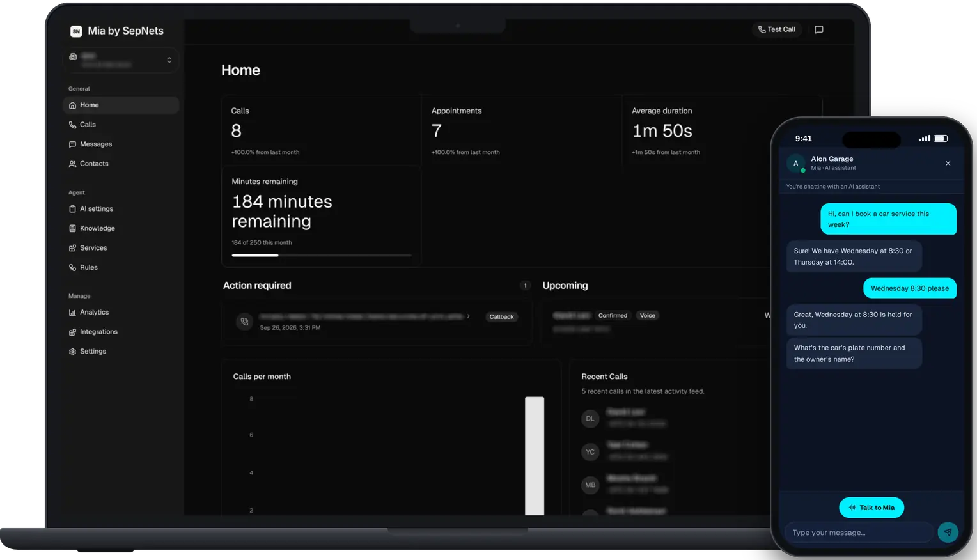Click the AI settings clipboard icon

pos(72,209)
